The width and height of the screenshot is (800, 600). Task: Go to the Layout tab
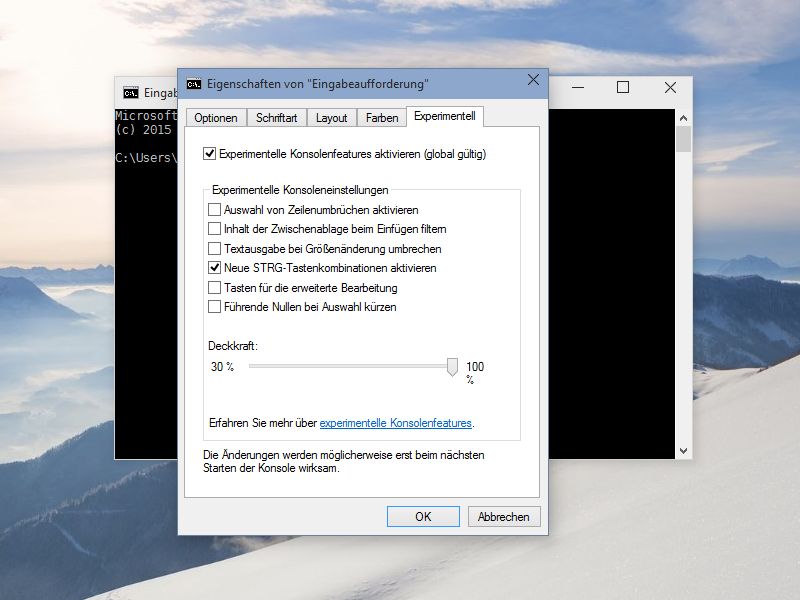coord(332,118)
